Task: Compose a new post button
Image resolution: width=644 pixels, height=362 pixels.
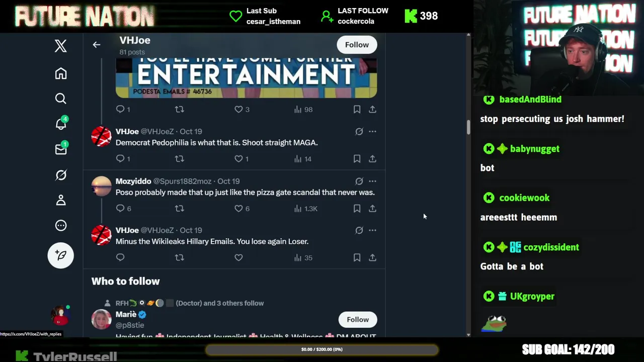Action: pos(61,255)
